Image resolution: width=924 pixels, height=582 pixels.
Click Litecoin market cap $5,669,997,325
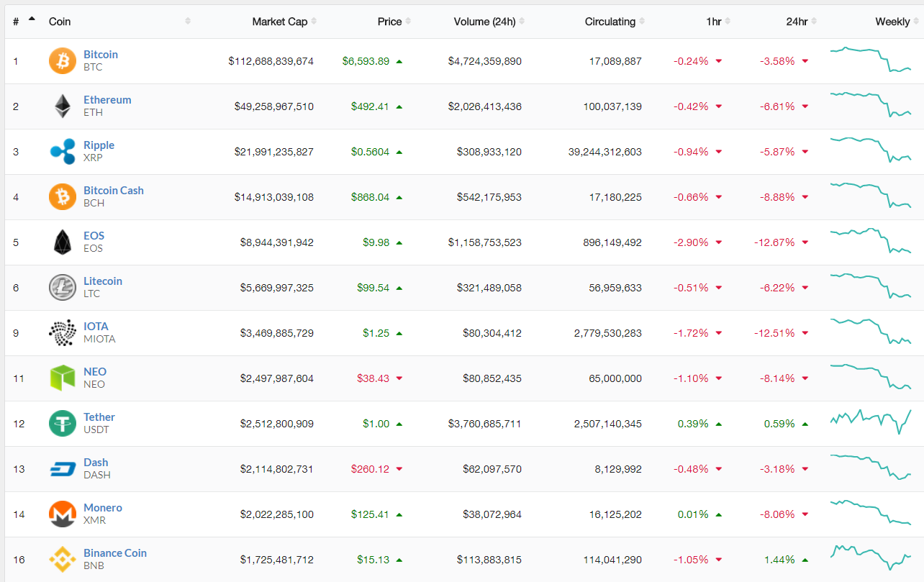pyautogui.click(x=276, y=288)
